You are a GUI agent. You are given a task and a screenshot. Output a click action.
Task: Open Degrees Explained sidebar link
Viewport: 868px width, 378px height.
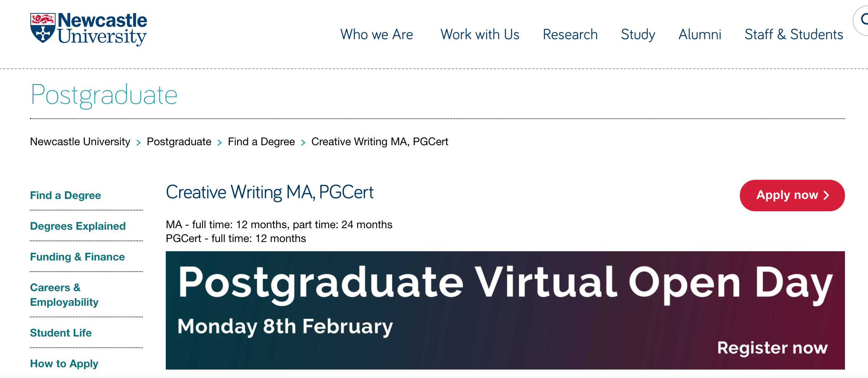tap(78, 226)
